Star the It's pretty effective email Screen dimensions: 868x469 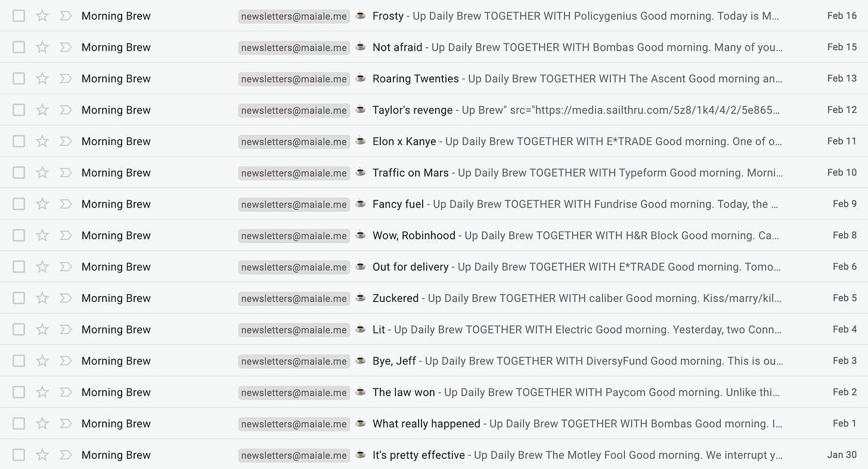(42, 455)
